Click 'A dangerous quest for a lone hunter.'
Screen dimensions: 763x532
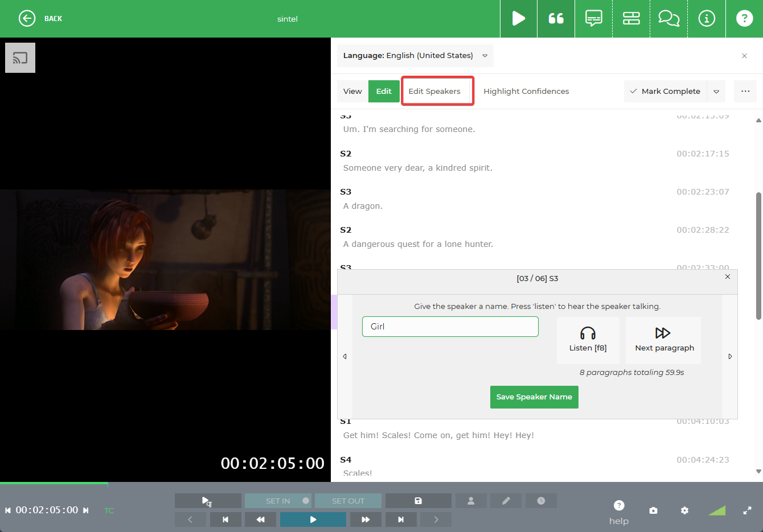[x=418, y=244]
